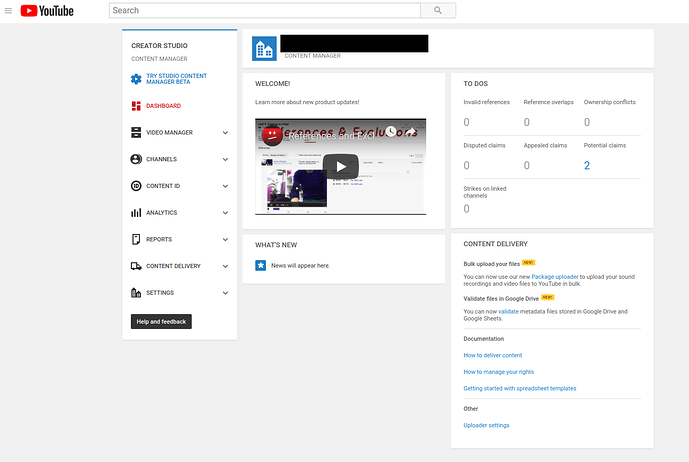Play the References and Exclusions video

coord(341,167)
